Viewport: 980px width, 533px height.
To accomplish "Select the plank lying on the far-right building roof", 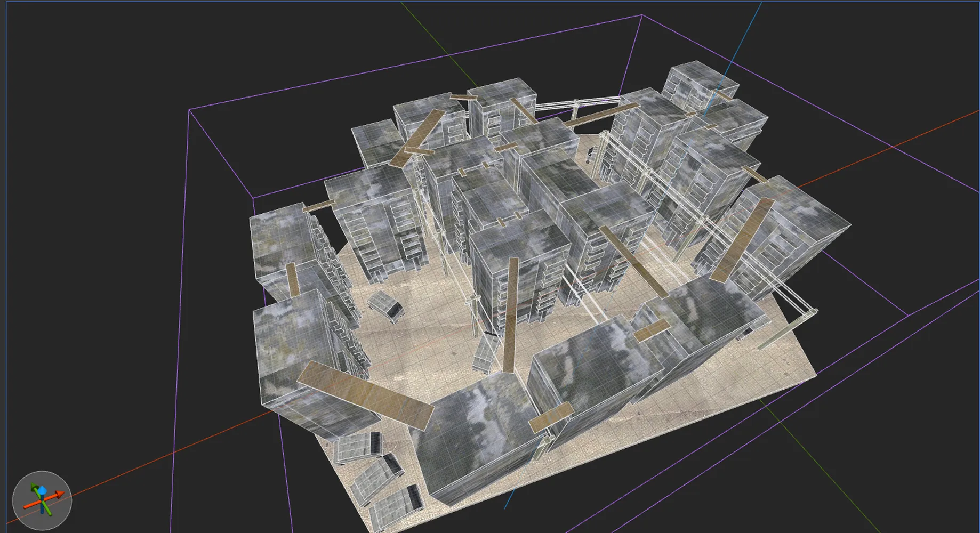I will [x=742, y=240].
